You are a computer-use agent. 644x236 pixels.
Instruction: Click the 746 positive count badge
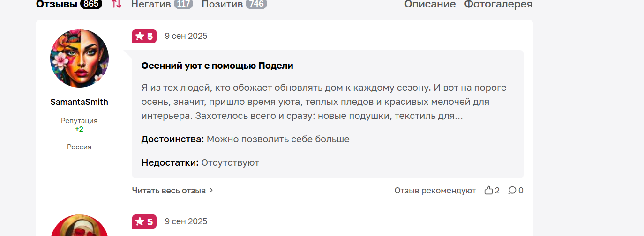click(256, 4)
